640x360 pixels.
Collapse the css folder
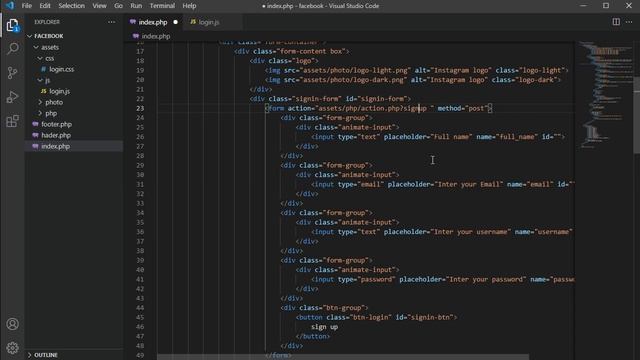coord(49,58)
